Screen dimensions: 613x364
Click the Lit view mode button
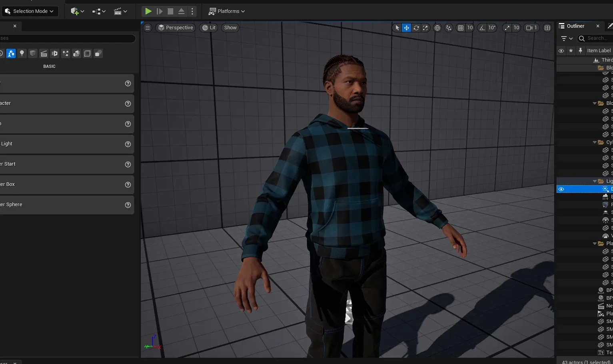[209, 28]
